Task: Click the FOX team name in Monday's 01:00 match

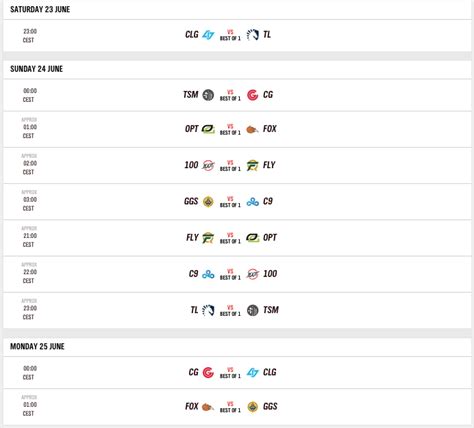Action: (192, 406)
